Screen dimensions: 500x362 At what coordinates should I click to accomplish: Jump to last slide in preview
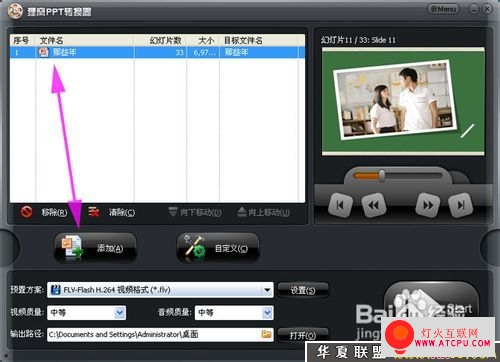(x=461, y=205)
